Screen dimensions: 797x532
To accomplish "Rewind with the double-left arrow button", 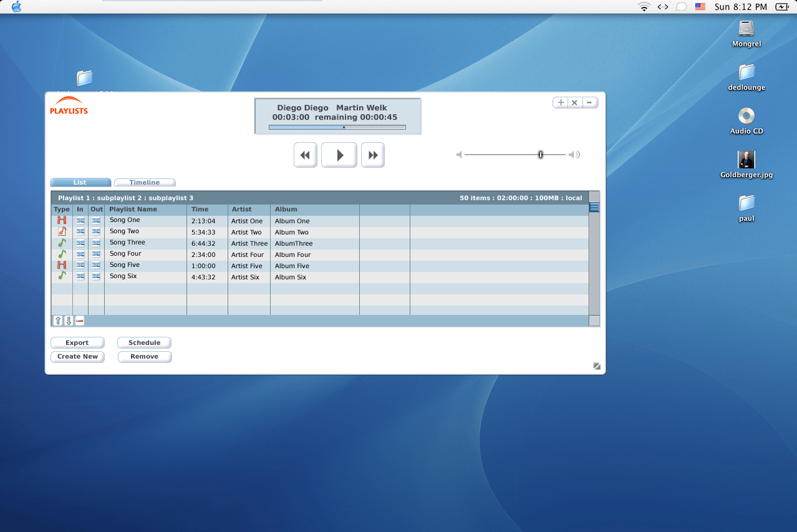I will (x=306, y=155).
